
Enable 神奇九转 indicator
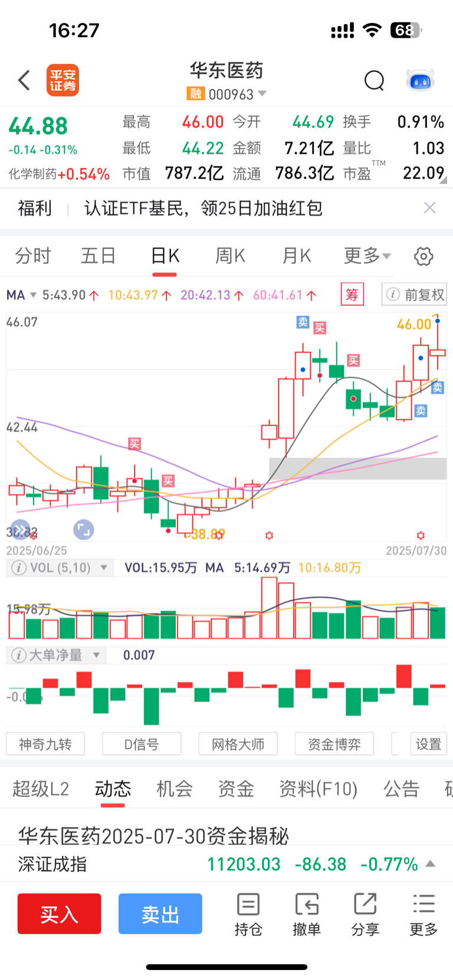click(x=45, y=744)
